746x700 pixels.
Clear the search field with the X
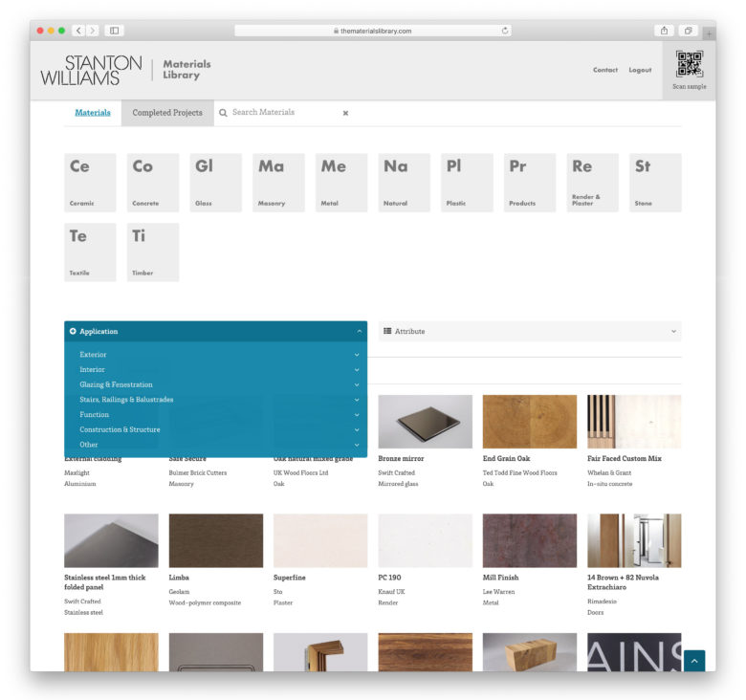click(x=345, y=113)
